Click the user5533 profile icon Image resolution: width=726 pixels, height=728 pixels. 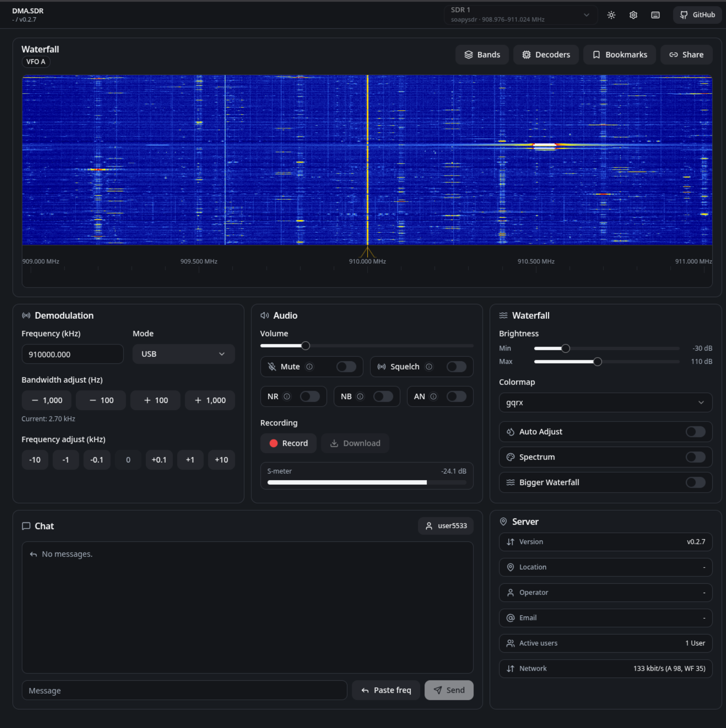(x=445, y=526)
